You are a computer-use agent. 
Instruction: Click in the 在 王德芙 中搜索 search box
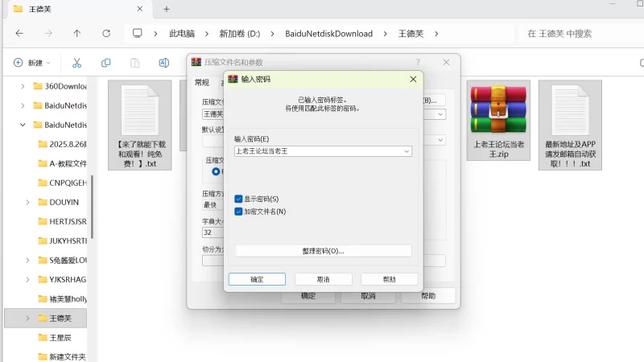point(583,34)
